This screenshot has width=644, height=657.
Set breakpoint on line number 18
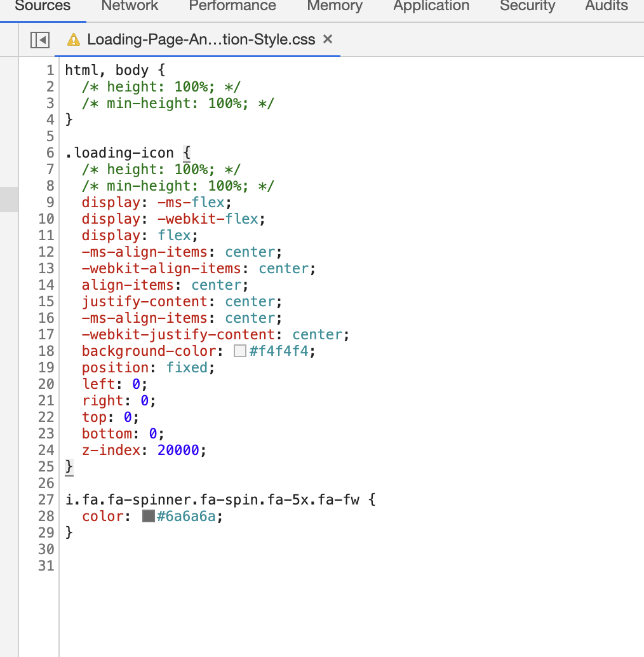click(x=47, y=351)
